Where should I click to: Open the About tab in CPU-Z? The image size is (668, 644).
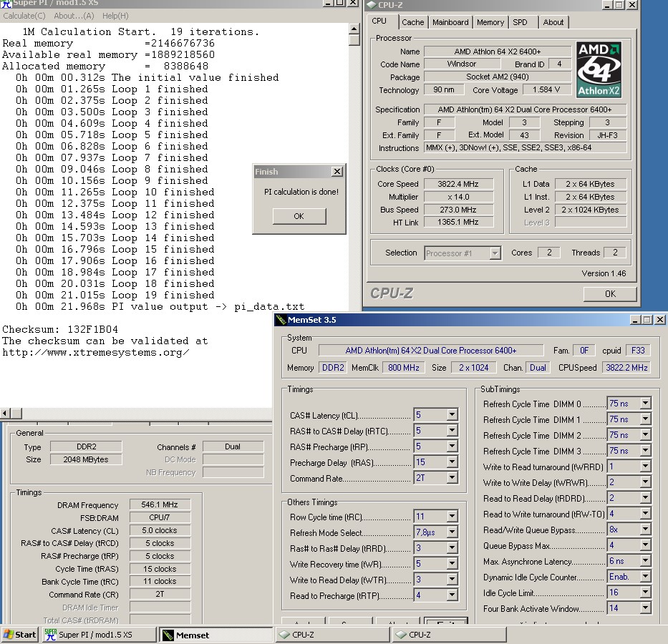click(x=553, y=22)
